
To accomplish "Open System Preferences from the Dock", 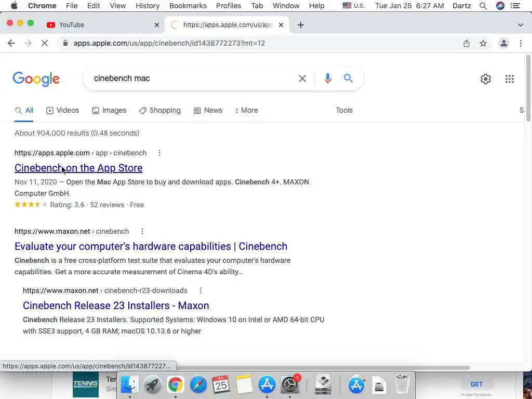I will click(290, 385).
